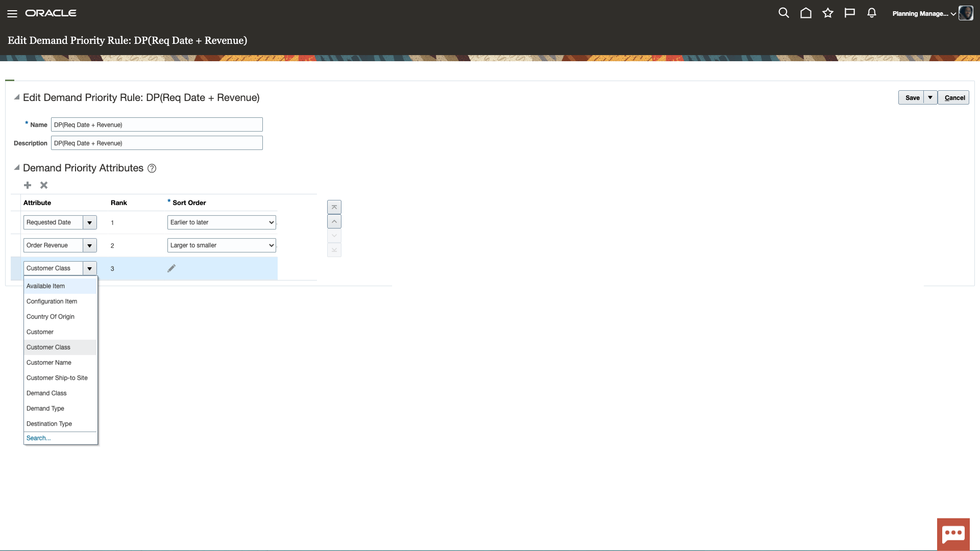Screen dimensions: 980x551
Task: Open the Order Revenue attribute dropdown
Action: pyautogui.click(x=89, y=245)
